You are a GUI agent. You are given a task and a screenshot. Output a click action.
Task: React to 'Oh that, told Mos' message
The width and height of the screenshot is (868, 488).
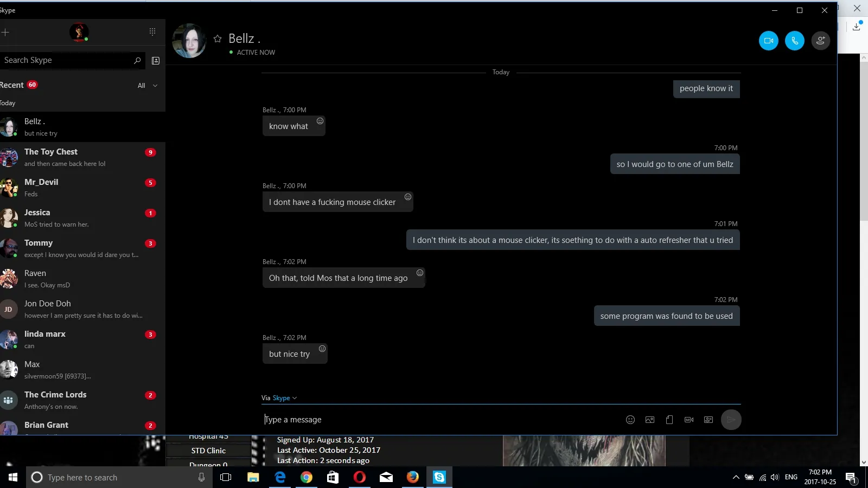pyautogui.click(x=420, y=273)
